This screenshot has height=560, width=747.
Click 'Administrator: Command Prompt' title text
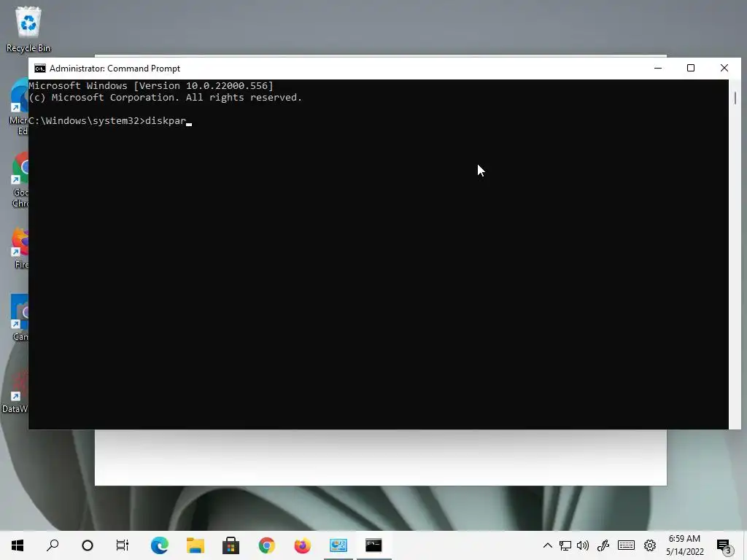pos(115,69)
